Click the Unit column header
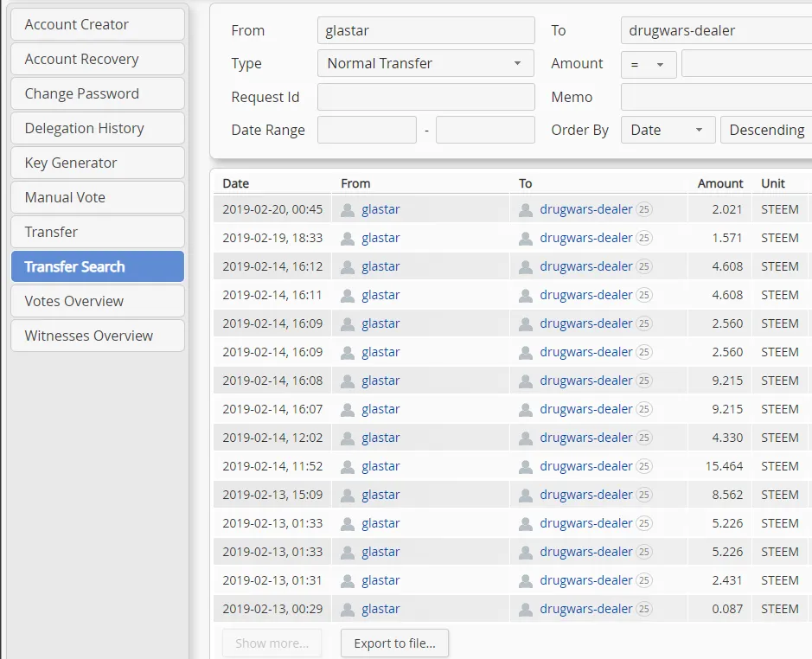 [772, 183]
